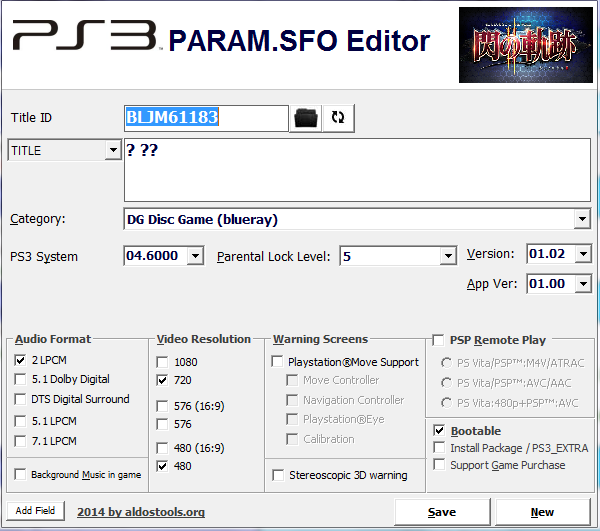The image size is (600, 531).
Task: Toggle the Move Controller checkbox
Action: pyautogui.click(x=292, y=380)
